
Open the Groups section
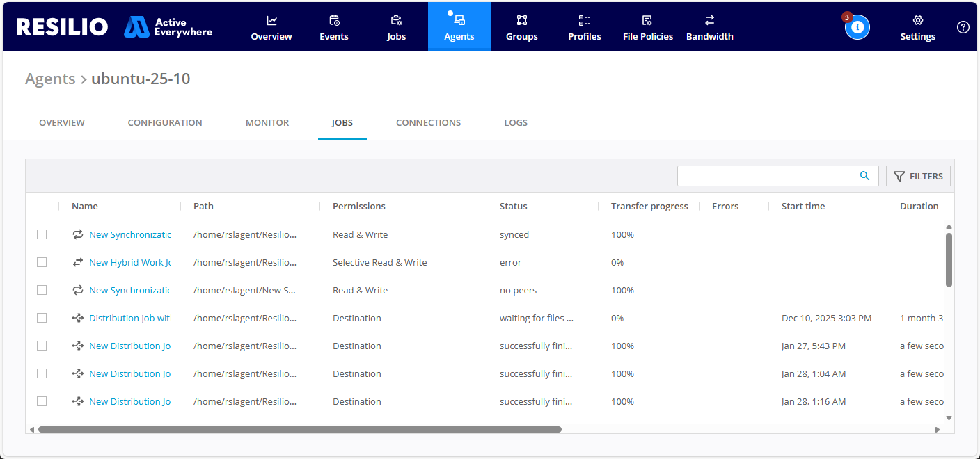pyautogui.click(x=521, y=27)
